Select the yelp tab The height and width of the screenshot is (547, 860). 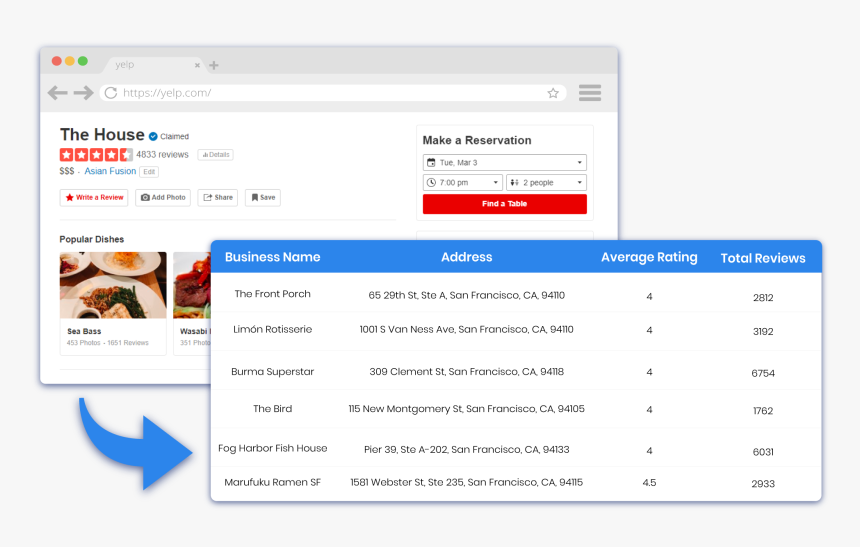click(153, 65)
